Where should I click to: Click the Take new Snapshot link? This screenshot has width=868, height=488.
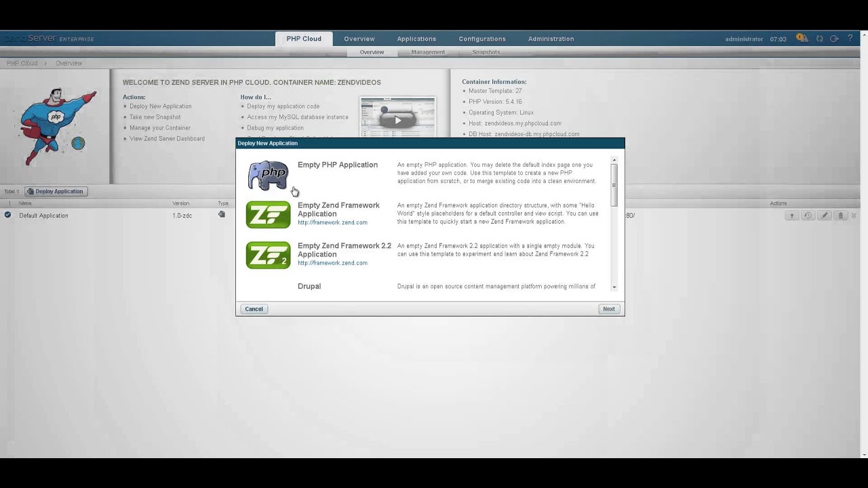(155, 117)
